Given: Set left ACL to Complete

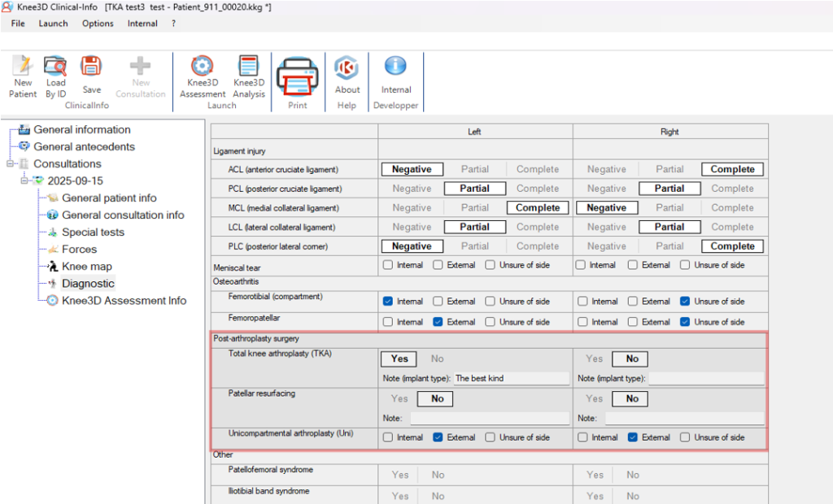Looking at the screenshot, I should [537, 169].
